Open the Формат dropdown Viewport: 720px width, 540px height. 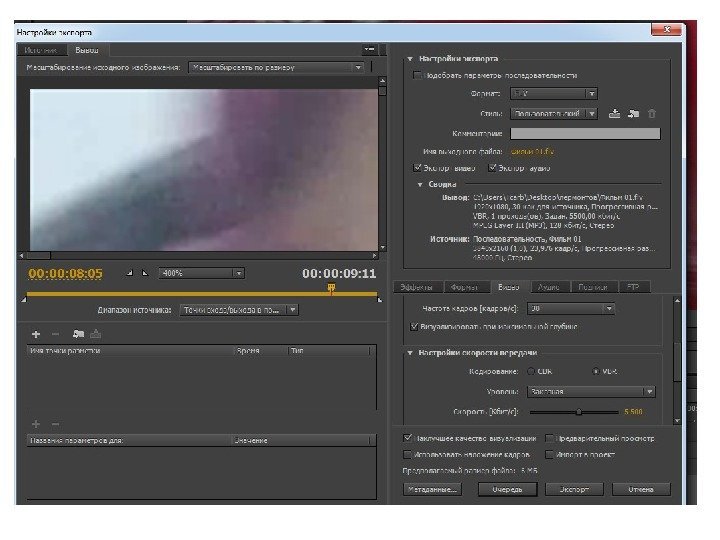tap(553, 94)
